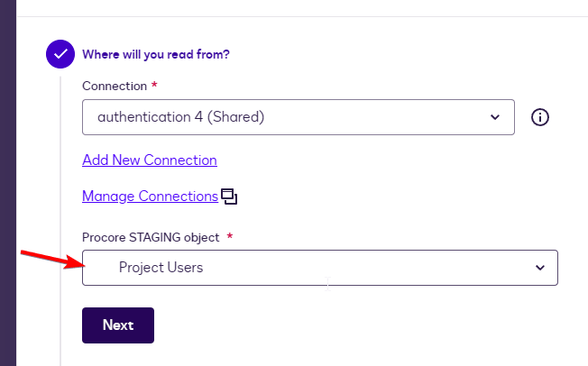Click the red asterisk next to Connection
588x366 pixels.
pos(154,85)
